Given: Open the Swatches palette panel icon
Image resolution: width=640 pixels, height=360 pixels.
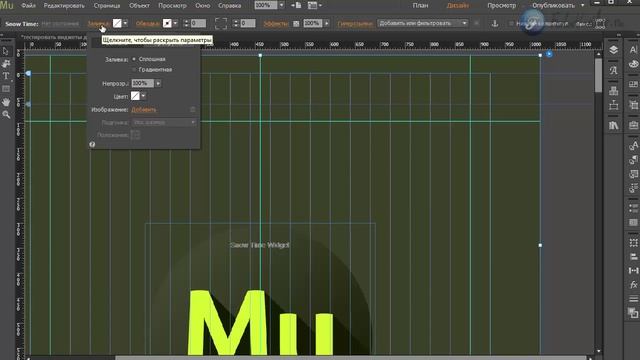Looking at the screenshot, I should [633, 64].
